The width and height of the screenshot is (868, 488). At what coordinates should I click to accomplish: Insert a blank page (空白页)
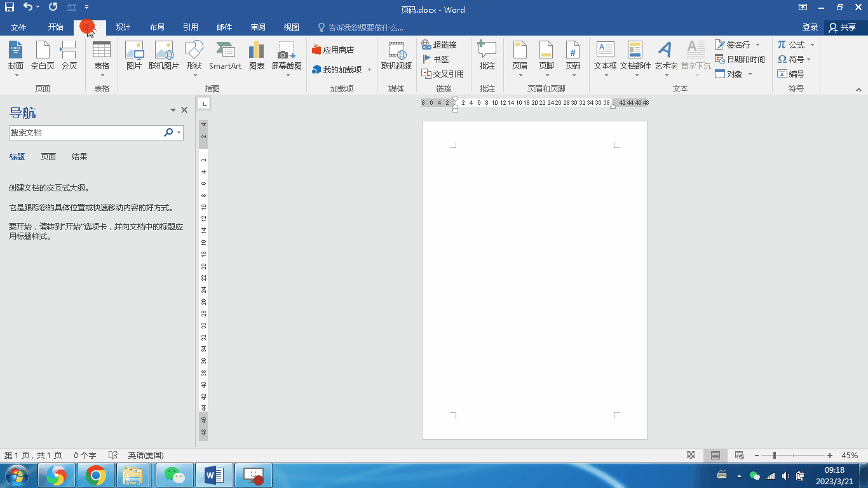point(43,56)
